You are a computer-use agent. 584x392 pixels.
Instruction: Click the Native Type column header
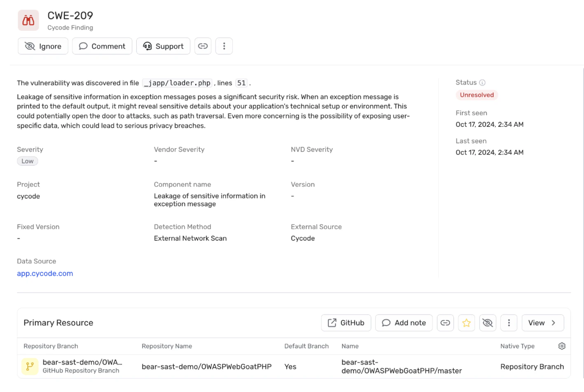pos(517,346)
